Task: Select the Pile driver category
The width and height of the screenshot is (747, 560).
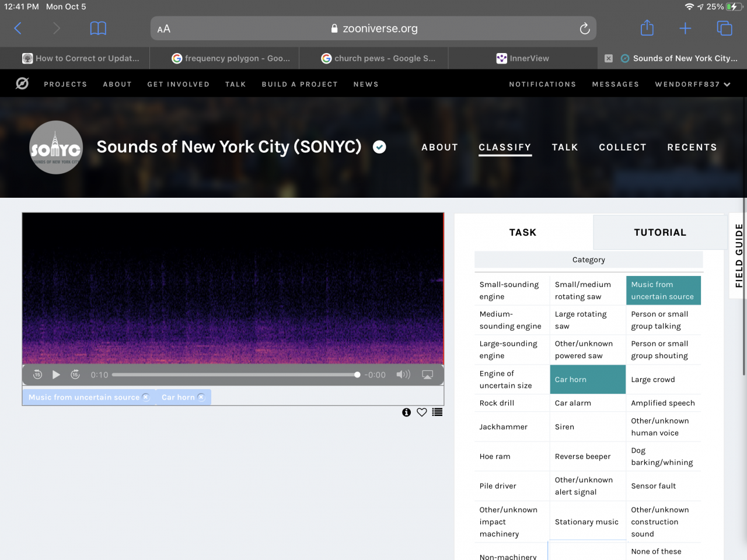Action: click(x=512, y=486)
